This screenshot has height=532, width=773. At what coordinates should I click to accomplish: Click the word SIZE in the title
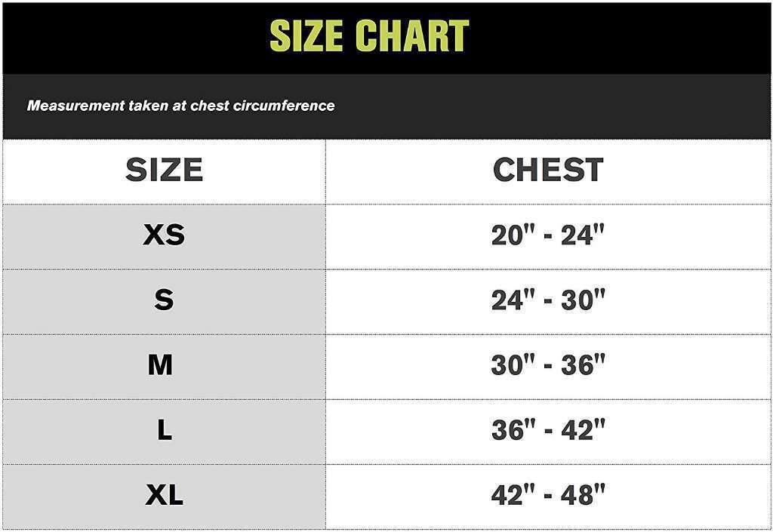tap(306, 35)
